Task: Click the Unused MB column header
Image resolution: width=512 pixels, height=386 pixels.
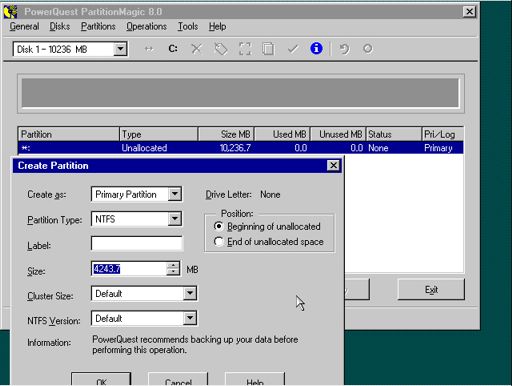Action: pos(338,134)
